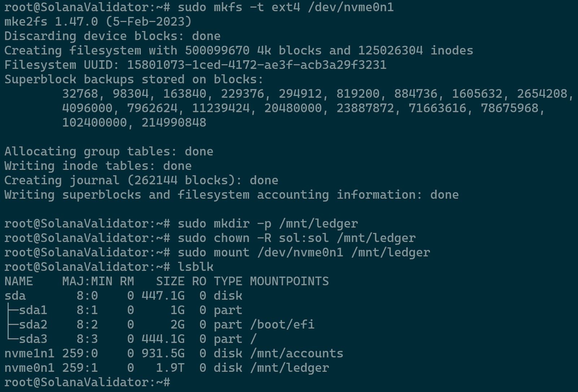Click the /mnt/accounts mountpoint text
This screenshot has width=578, height=392.
[x=296, y=353]
